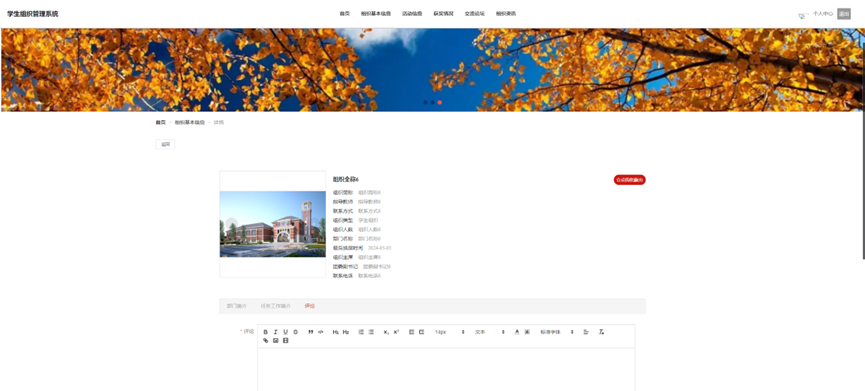The height and width of the screenshot is (391, 865).
Task: Apply superscript formatting
Action: (396, 332)
